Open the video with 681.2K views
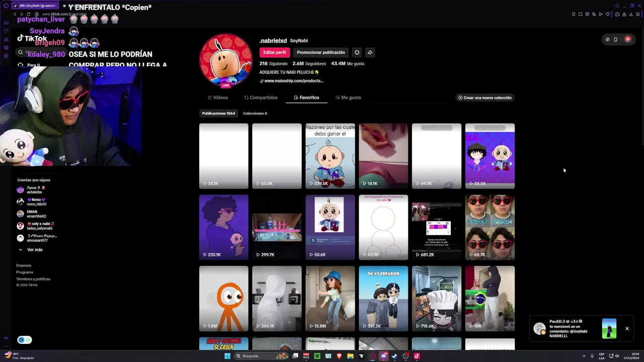 (437, 227)
